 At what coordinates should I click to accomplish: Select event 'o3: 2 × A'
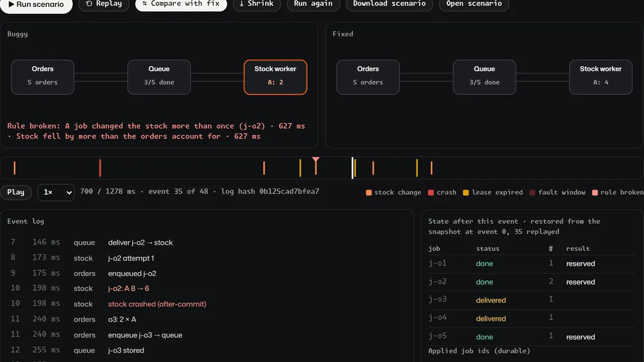pyautogui.click(x=207, y=319)
